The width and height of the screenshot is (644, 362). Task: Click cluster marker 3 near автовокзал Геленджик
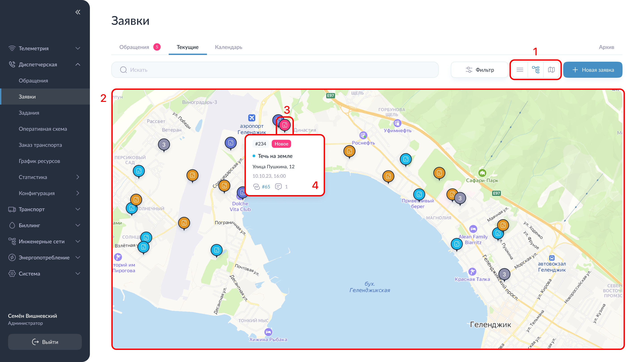point(504,274)
